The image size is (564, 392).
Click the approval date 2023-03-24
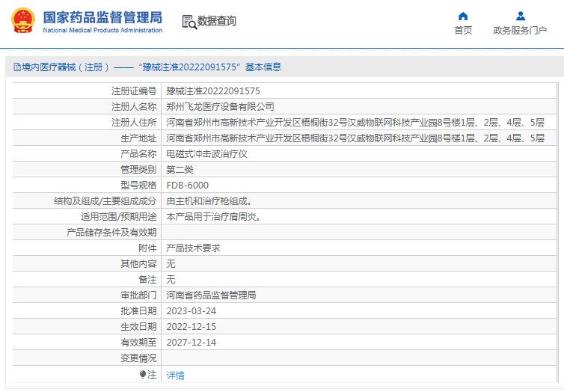191,310
